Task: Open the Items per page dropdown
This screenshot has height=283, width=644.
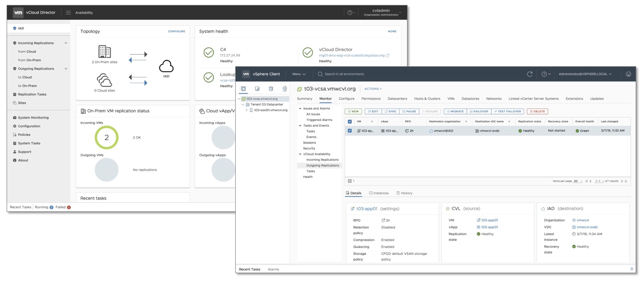Action: tap(578, 181)
